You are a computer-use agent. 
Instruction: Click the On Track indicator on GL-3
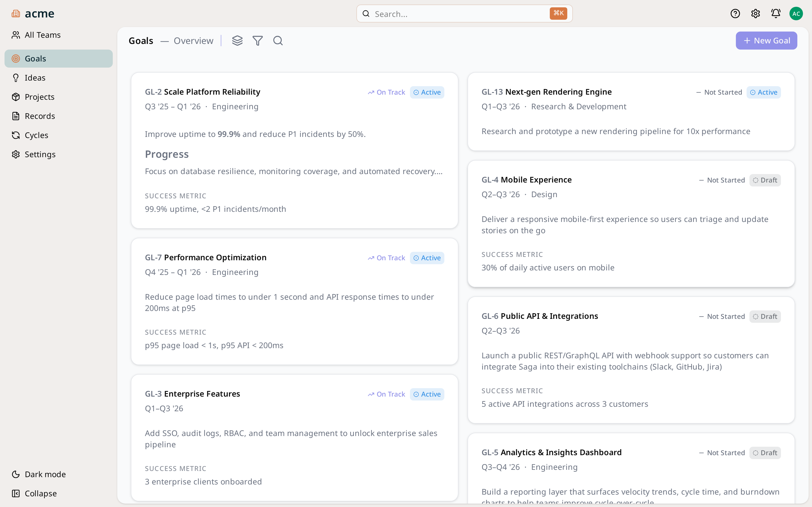click(386, 394)
